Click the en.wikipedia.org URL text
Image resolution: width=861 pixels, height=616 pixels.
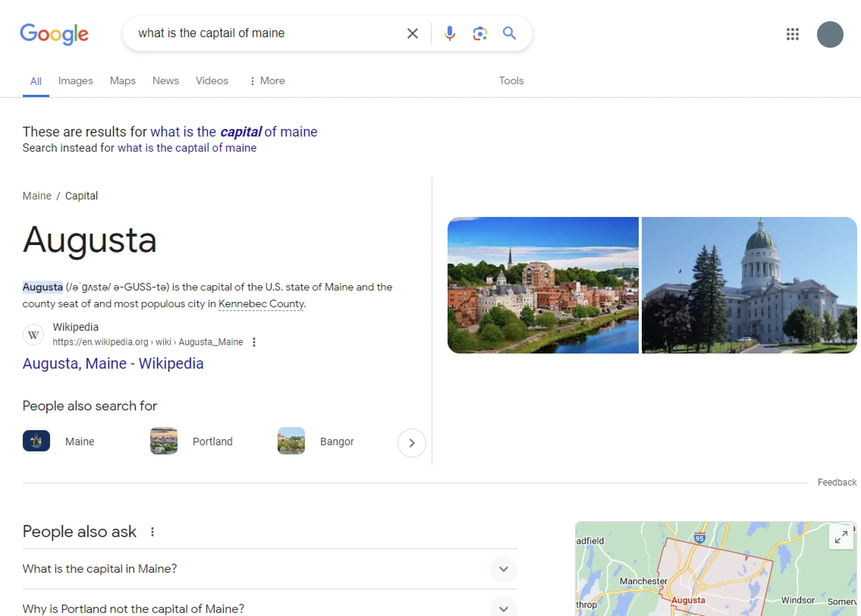point(148,342)
